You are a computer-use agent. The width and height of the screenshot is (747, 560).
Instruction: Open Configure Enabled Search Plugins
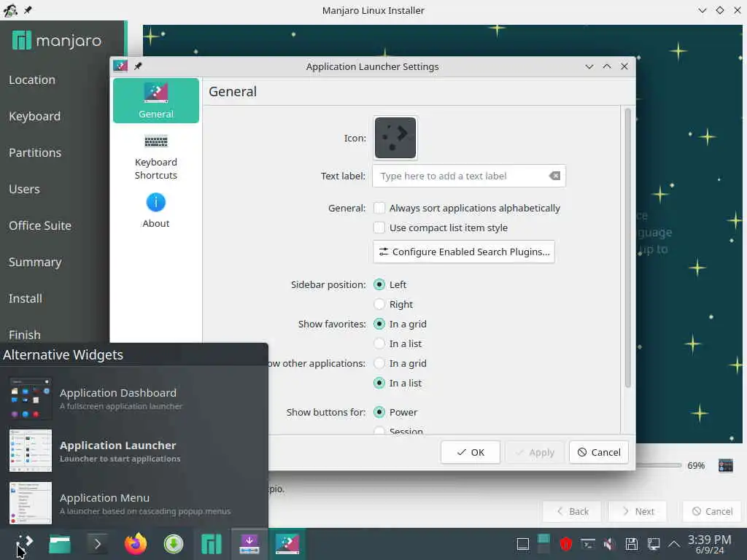point(463,252)
